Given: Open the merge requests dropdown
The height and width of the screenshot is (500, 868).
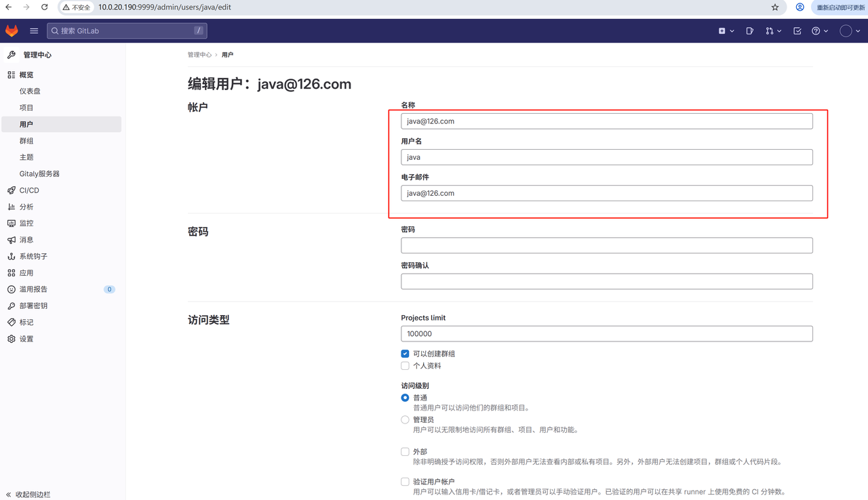Looking at the screenshot, I should coord(773,30).
